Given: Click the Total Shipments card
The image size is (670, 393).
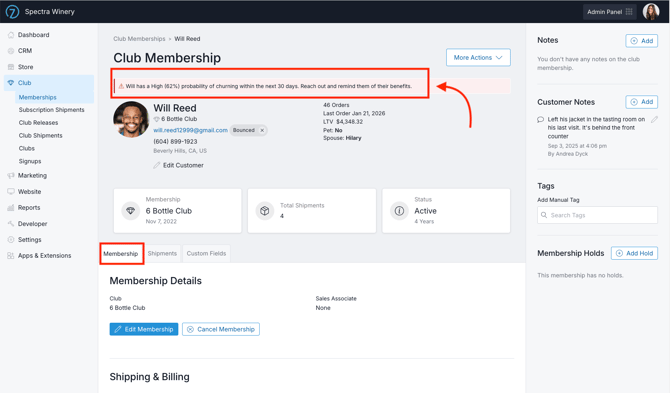Looking at the screenshot, I should point(312,211).
